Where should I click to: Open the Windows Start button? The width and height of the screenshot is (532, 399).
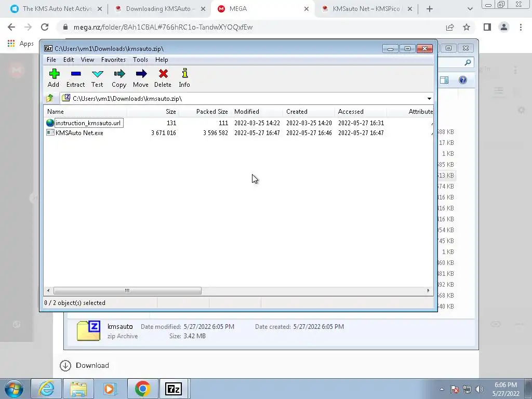pos(14,389)
